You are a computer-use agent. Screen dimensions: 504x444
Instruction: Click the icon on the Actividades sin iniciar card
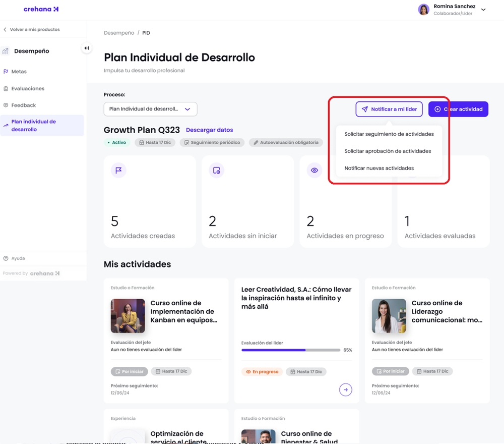pos(216,170)
